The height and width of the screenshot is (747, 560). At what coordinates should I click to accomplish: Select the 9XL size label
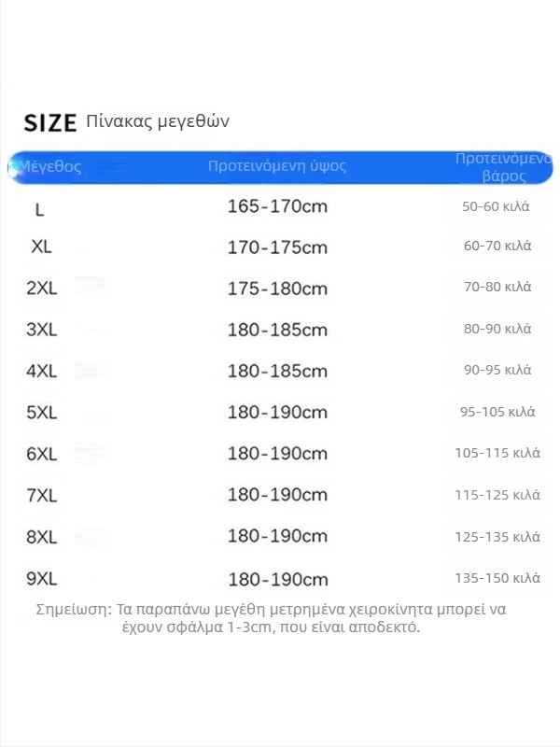point(42,578)
